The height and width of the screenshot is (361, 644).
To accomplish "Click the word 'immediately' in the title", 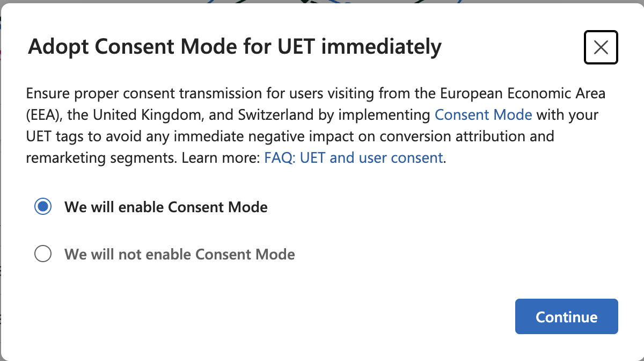I will [x=382, y=47].
